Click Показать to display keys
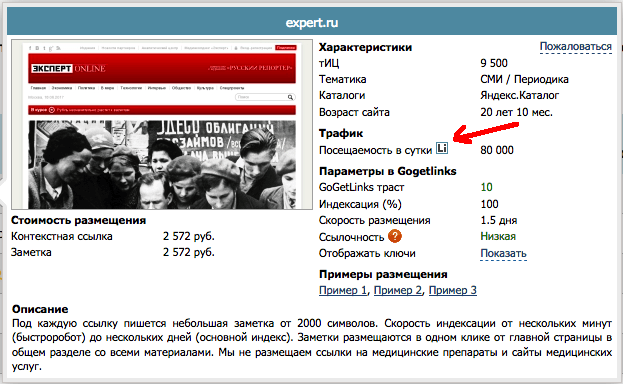 pyautogui.click(x=503, y=253)
